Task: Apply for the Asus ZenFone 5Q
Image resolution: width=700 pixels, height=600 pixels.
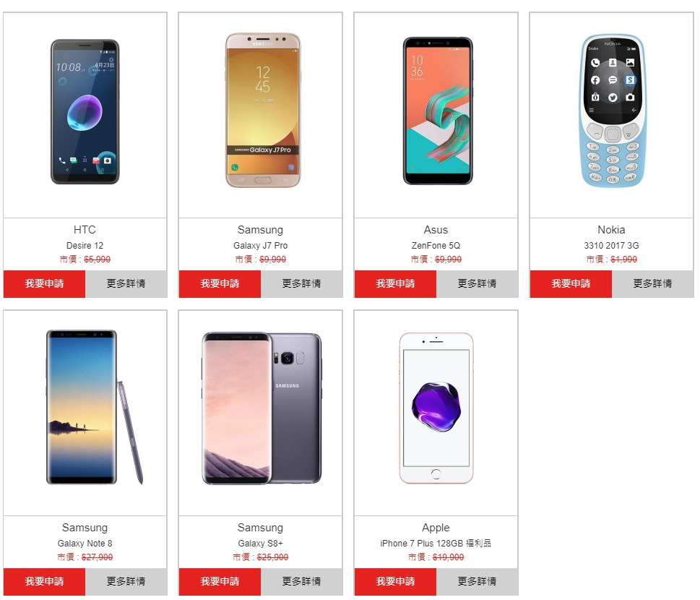Action: tap(395, 283)
